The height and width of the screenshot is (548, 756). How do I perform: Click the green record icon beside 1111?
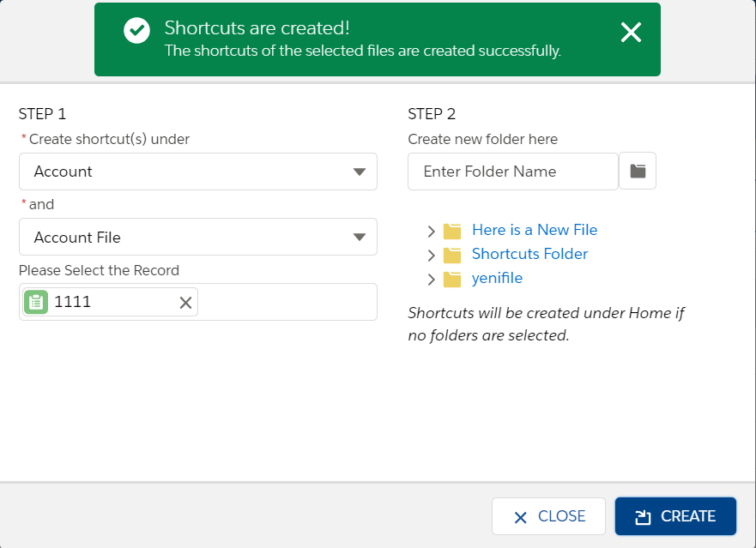[36, 302]
